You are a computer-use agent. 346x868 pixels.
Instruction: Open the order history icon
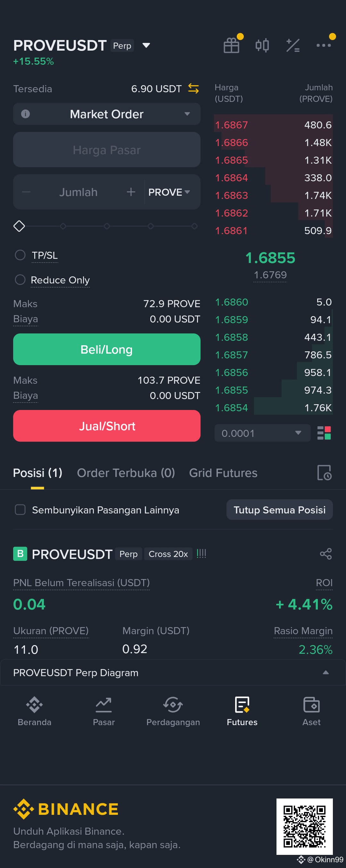pos(325,473)
